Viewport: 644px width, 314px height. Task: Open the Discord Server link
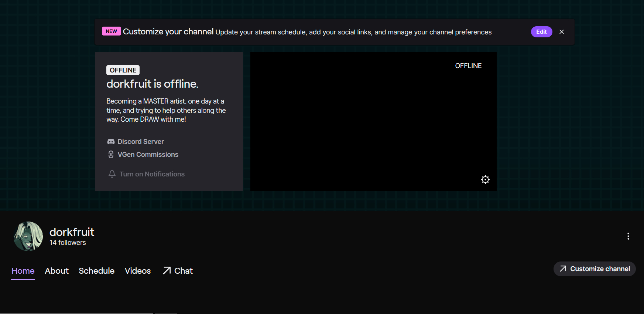[x=140, y=142]
